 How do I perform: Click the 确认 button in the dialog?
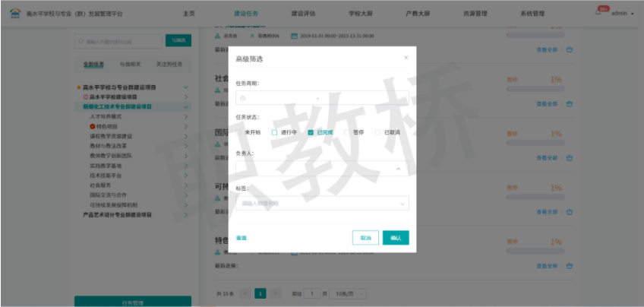(396, 238)
